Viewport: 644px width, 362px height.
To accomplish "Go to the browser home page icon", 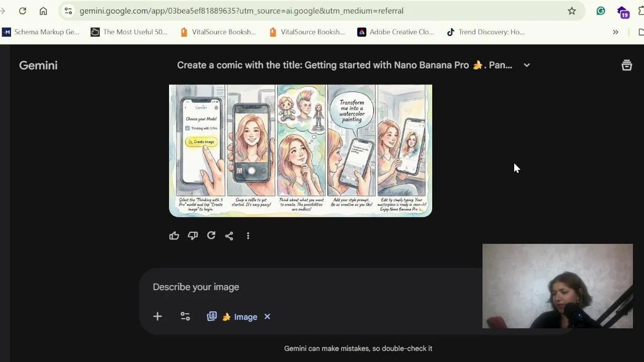I will click(43, 11).
